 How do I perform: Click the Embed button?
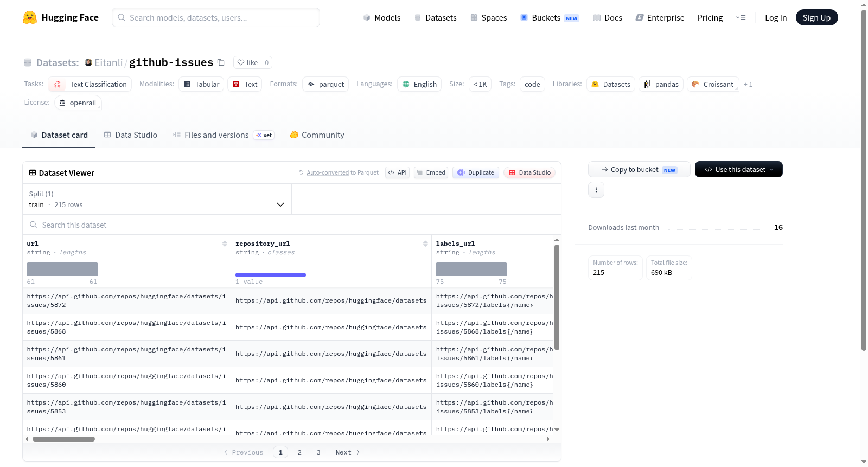pos(431,172)
